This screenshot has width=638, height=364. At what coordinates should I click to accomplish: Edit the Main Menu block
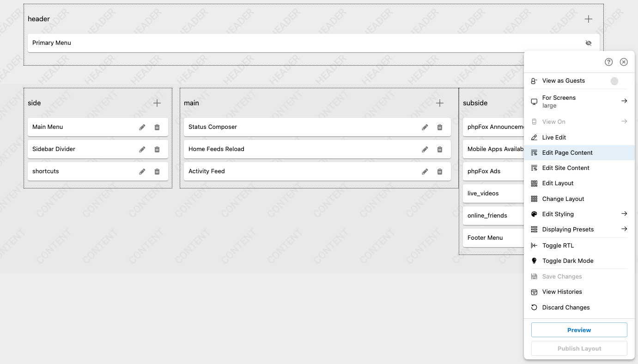142,127
